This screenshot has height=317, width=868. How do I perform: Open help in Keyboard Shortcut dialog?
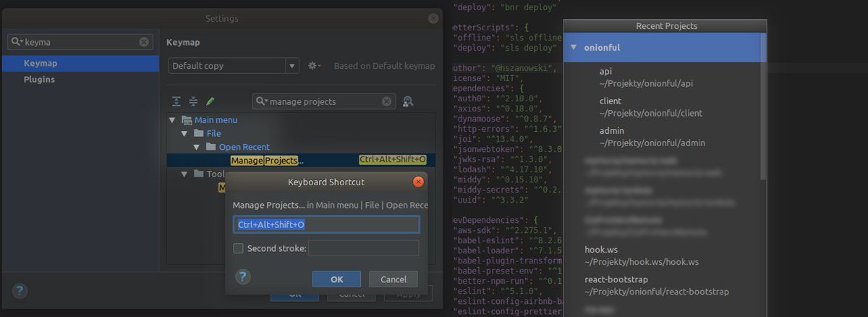[x=243, y=276]
